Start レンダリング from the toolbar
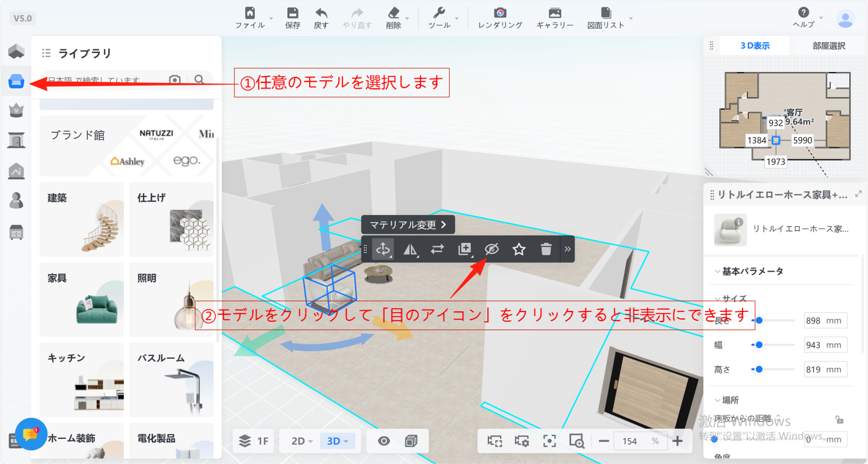The height and width of the screenshot is (464, 868). [500, 18]
